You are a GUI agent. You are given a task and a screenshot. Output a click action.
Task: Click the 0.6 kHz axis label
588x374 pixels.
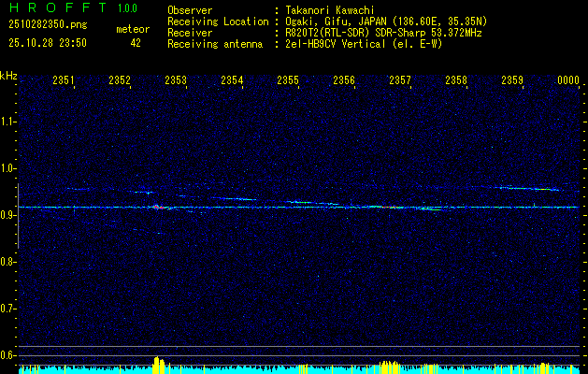pyautogui.click(x=7, y=355)
